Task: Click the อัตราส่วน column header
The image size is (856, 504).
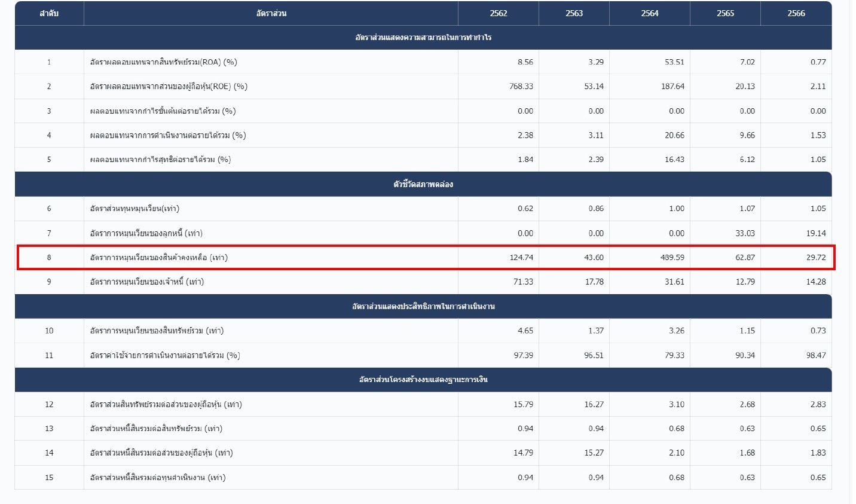Action: pos(271,13)
